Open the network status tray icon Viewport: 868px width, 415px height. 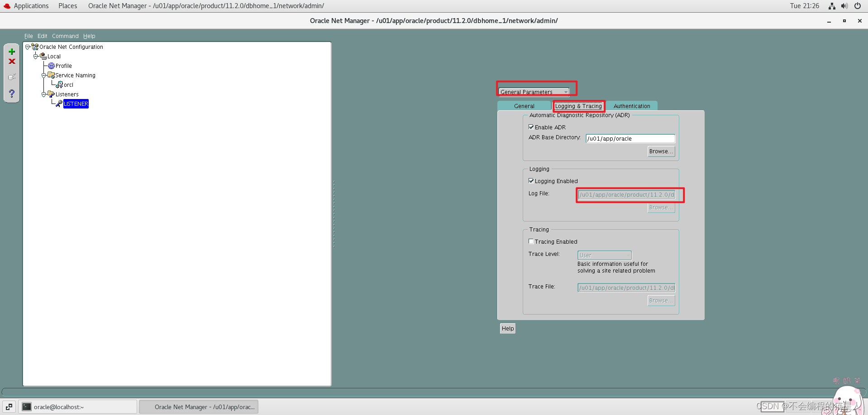click(832, 6)
